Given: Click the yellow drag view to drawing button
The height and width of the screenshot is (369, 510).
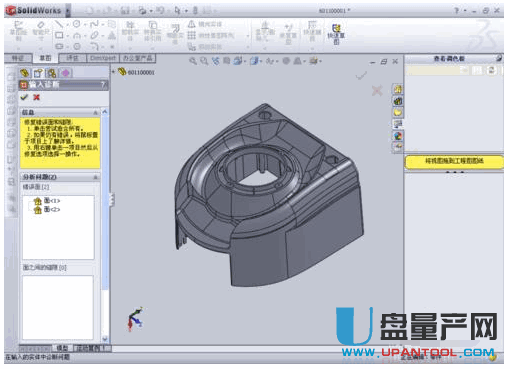Looking at the screenshot, I should [454, 161].
